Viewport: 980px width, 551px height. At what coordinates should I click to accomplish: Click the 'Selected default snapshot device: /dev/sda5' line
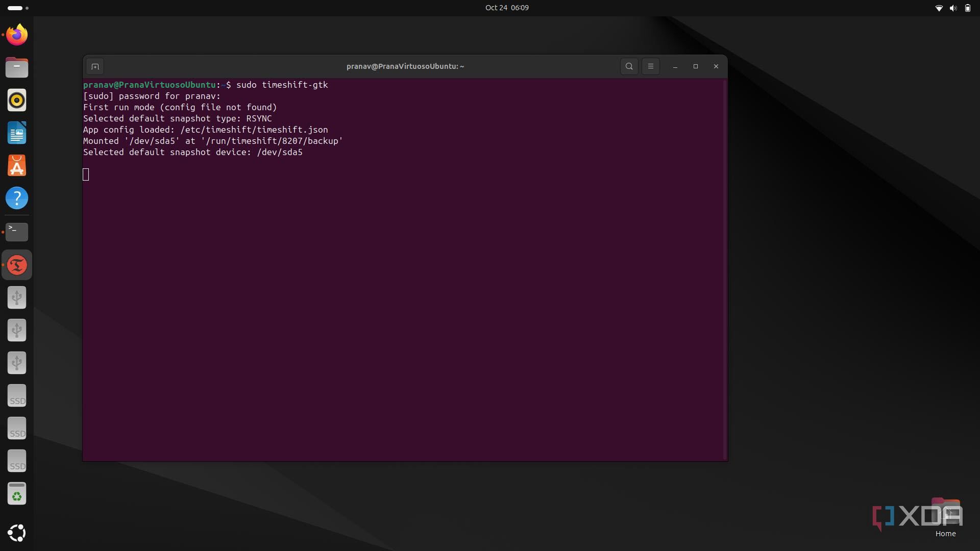pyautogui.click(x=193, y=152)
